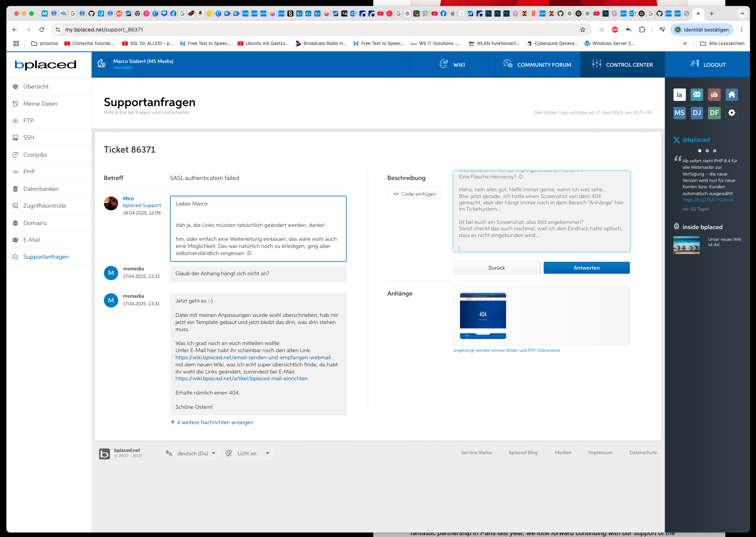
Task: Click the sailboat quick-access icon
Action: click(714, 94)
